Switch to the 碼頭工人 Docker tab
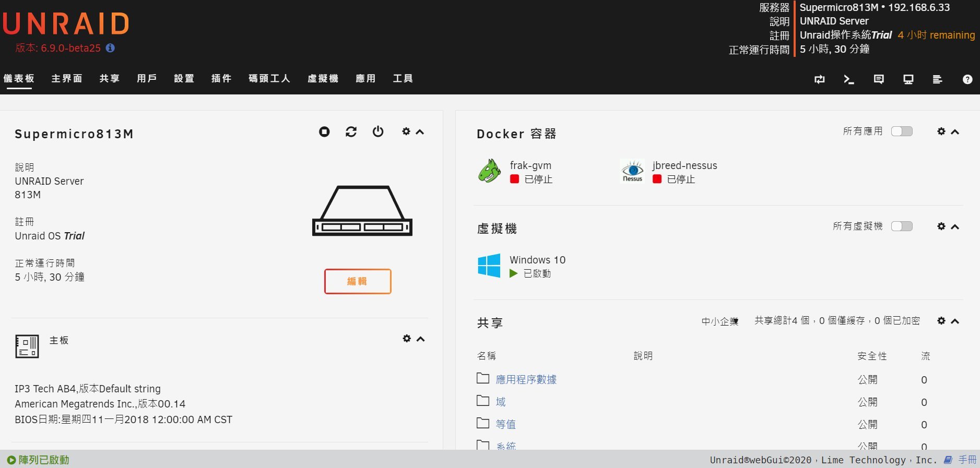980x468 pixels. (x=269, y=78)
